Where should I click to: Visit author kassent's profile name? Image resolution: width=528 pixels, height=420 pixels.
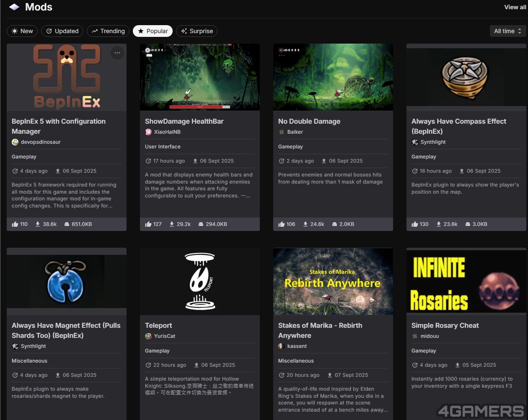click(x=297, y=346)
